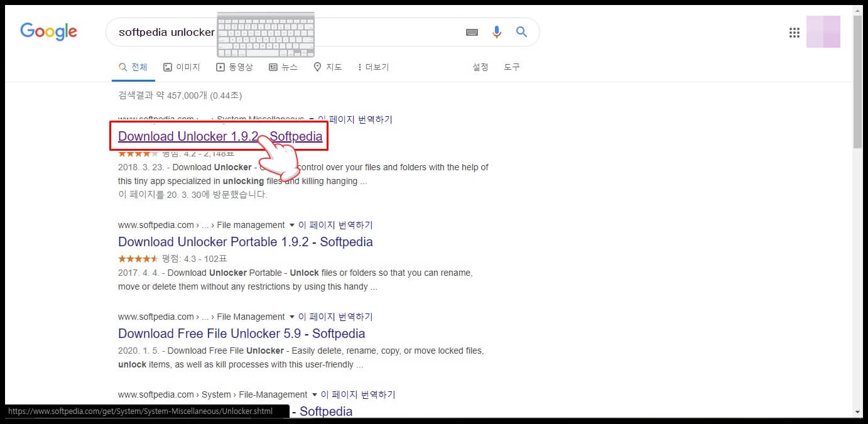The width and height of the screenshot is (868, 424).
Task: Expand dropdown arrow beside System › File-Management
Action: 314,394
